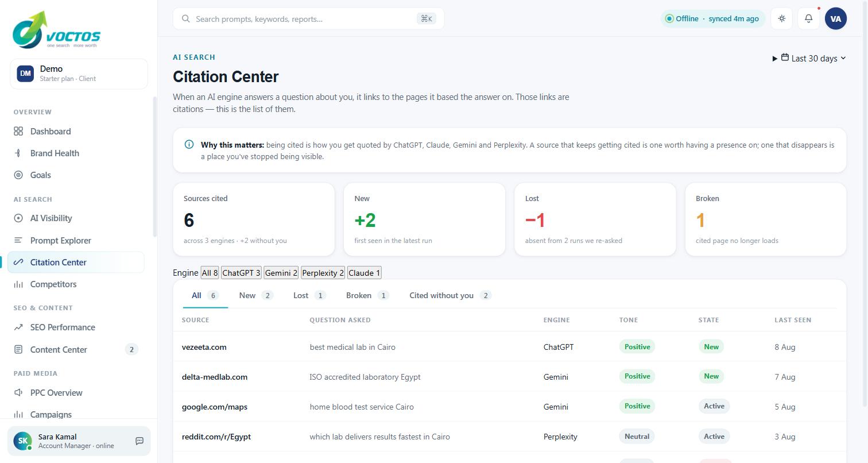Screen dimensions: 868x463
Task: Switch to the Lost 1 tab
Action: pyautogui.click(x=309, y=295)
